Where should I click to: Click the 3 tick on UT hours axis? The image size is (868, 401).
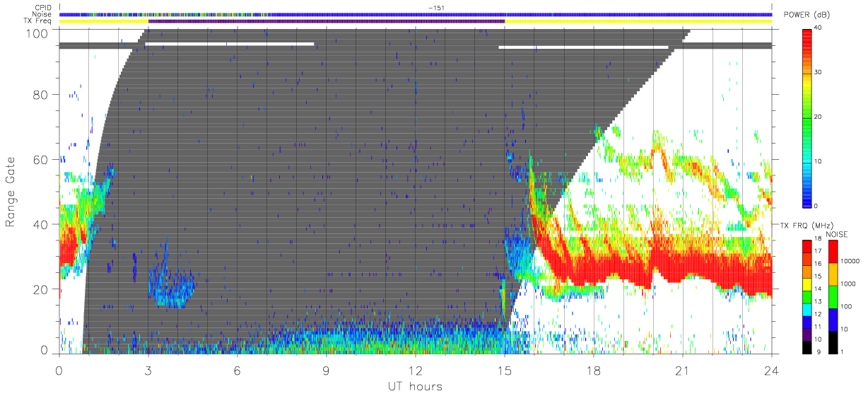pyautogui.click(x=148, y=370)
